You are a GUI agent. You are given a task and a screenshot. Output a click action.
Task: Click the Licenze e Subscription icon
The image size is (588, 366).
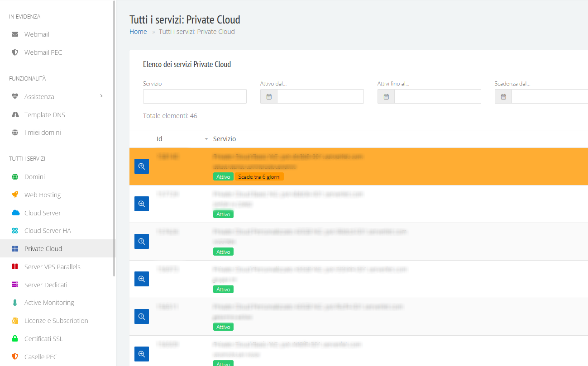click(x=15, y=321)
